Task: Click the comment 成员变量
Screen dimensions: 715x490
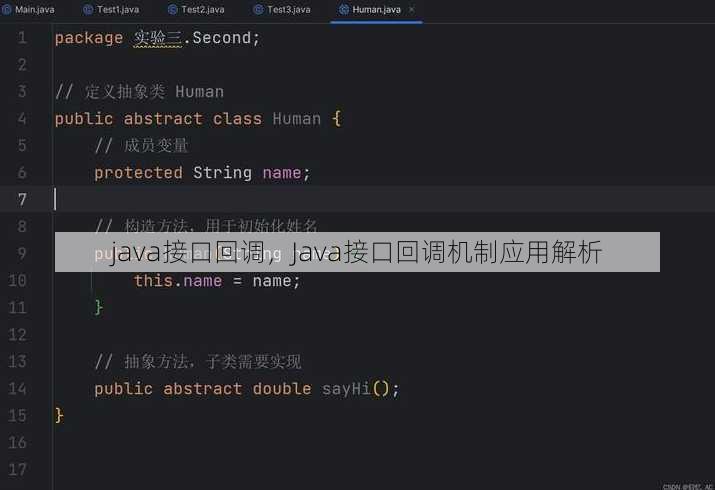Action: 141,146
